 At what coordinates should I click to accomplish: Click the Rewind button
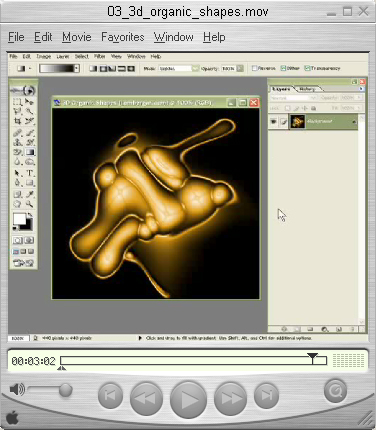146,398
